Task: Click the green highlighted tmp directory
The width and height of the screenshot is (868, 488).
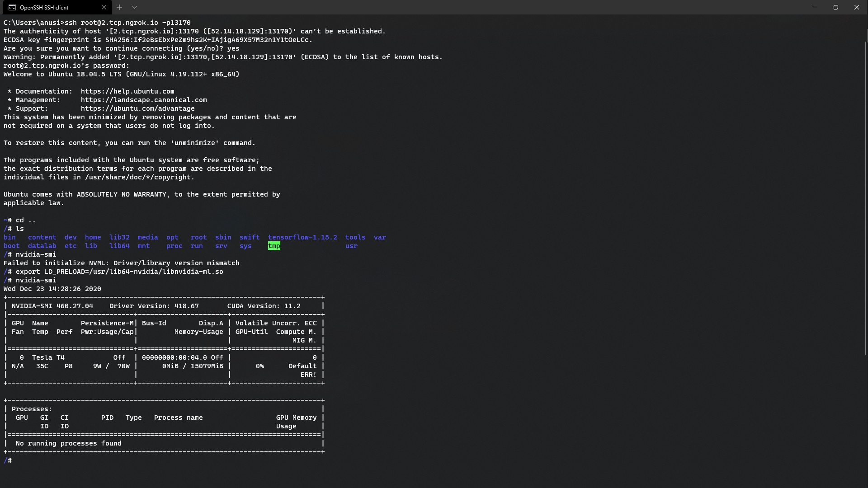Action: [x=274, y=246]
